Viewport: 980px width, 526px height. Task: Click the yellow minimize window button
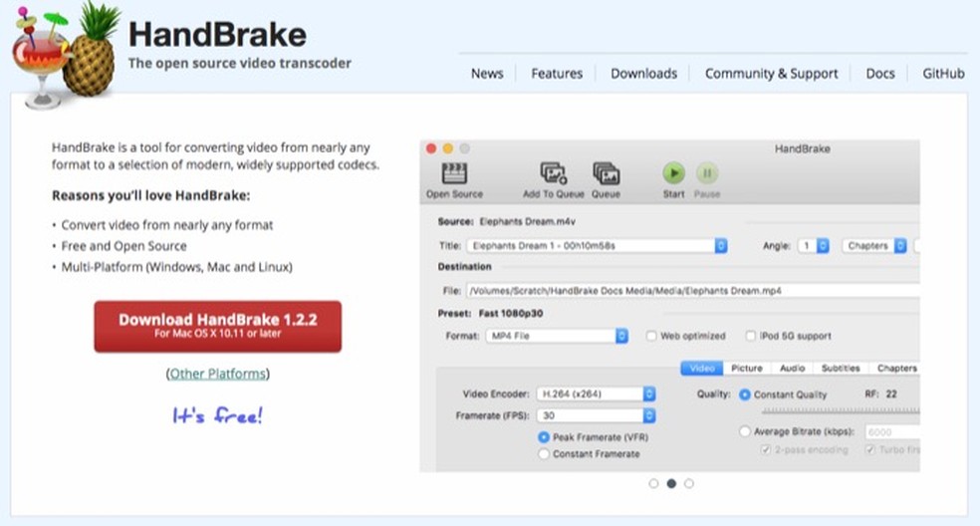447,148
